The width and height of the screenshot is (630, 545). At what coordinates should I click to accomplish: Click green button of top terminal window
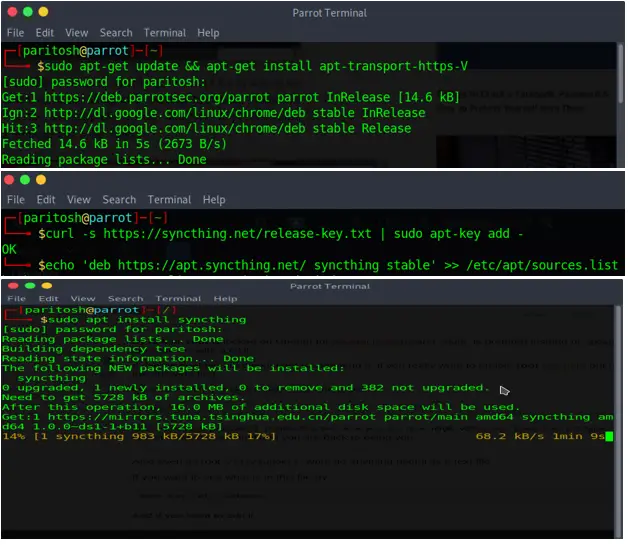(x=28, y=12)
